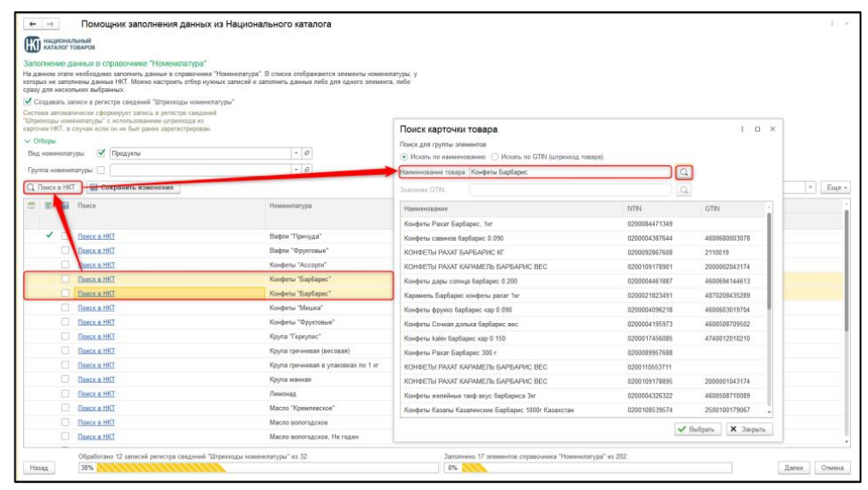Collapse the Отборы section
868x490 pixels.
(x=27, y=140)
